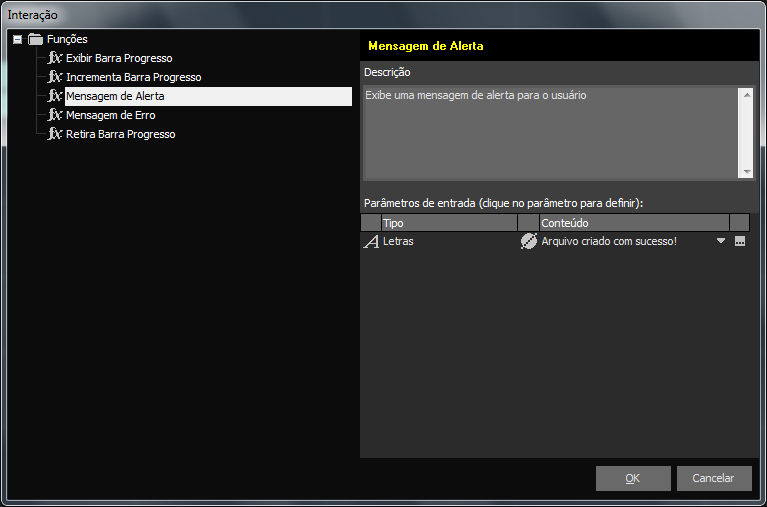Select Exibir Barra Progresso function

click(119, 58)
